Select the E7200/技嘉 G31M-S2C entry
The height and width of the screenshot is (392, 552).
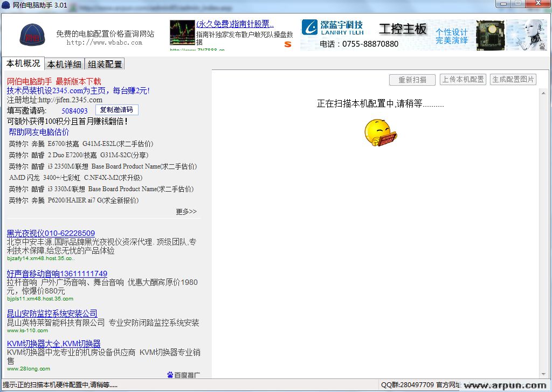(79, 155)
